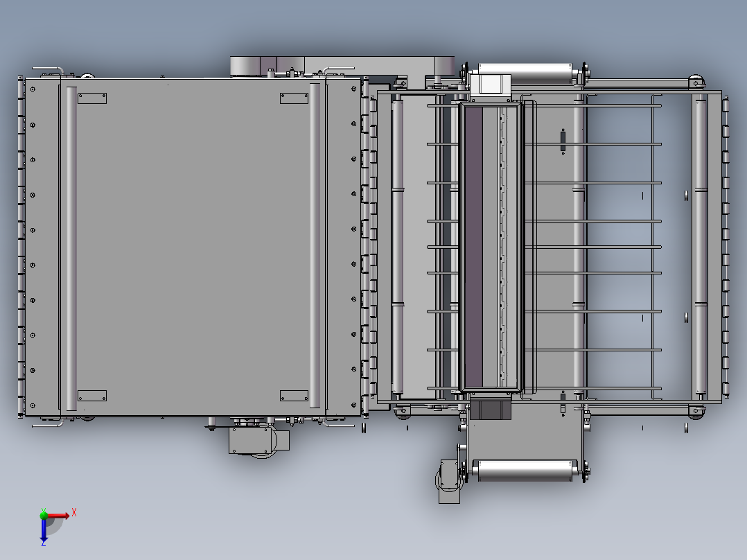
Task: Select the large flat cover plate of the left machine
Action: tap(193, 247)
